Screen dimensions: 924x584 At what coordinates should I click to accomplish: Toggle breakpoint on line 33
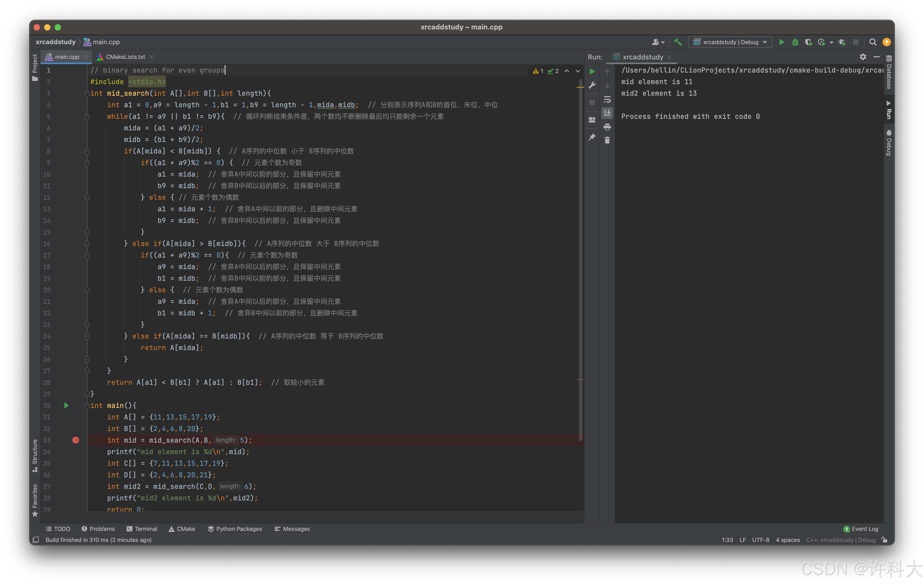pyautogui.click(x=76, y=440)
